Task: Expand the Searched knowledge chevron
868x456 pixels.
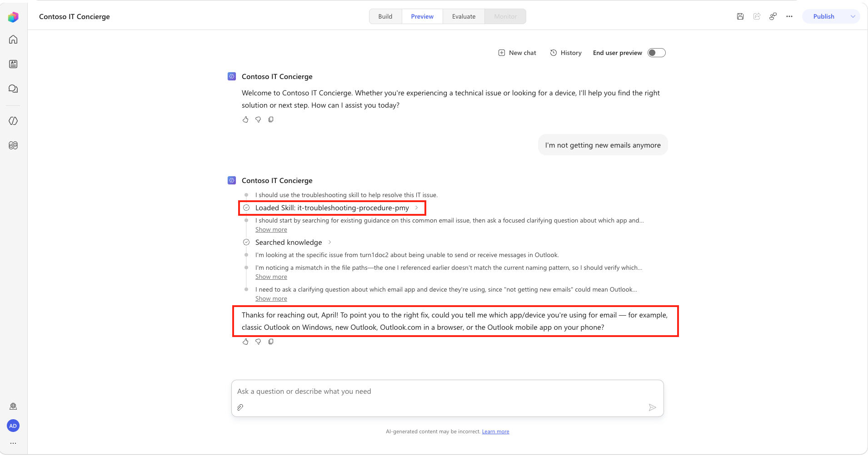Action: (x=330, y=242)
